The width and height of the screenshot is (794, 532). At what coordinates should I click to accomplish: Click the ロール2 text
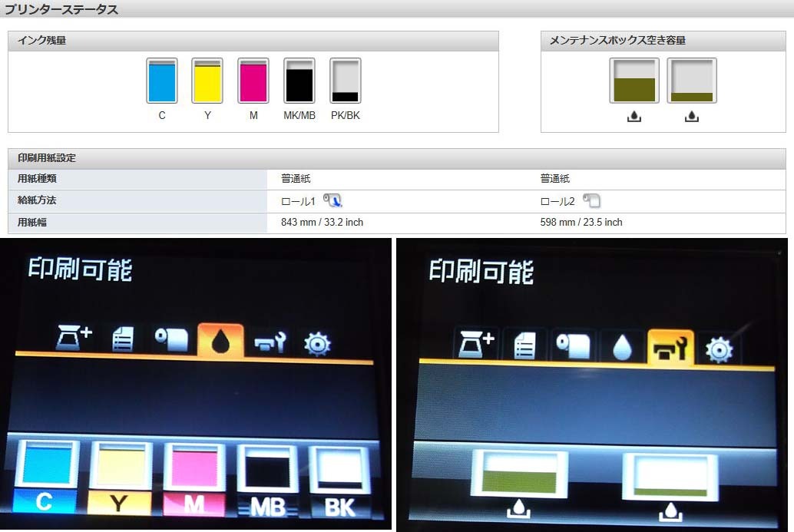[x=557, y=201]
